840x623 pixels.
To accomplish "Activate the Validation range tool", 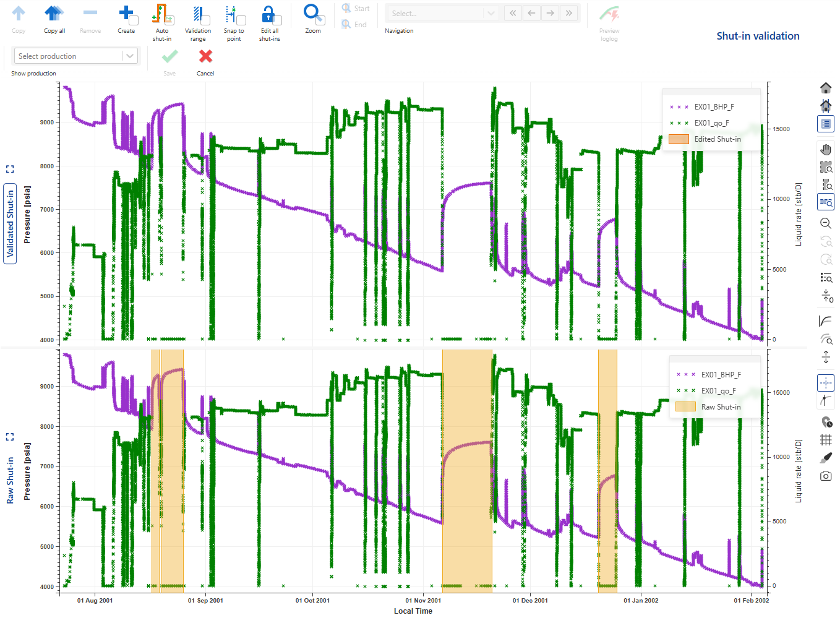I will [x=197, y=14].
